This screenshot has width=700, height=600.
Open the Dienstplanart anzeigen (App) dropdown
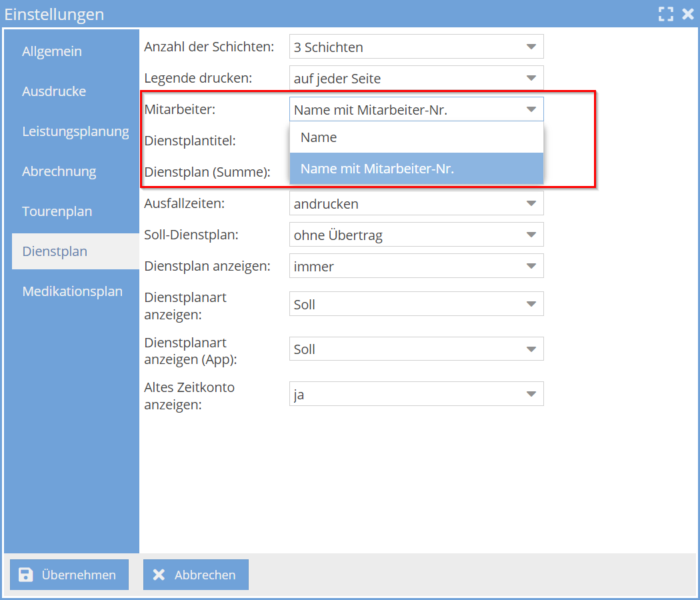point(531,349)
